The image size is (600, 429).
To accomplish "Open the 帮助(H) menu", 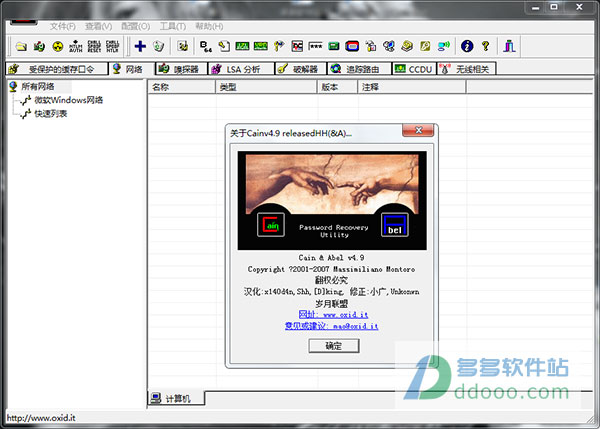I will pos(209,26).
